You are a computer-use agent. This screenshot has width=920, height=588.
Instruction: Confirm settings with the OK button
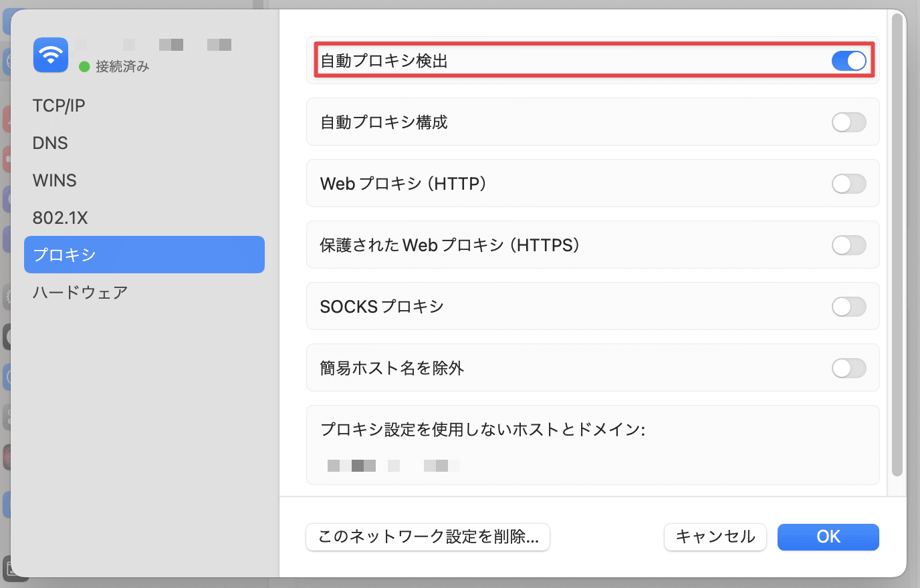(828, 537)
